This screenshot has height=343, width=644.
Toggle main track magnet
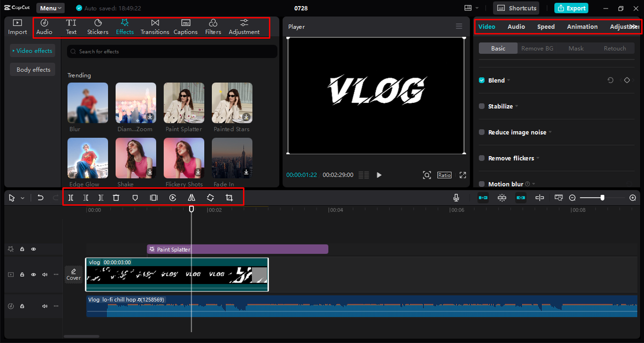coord(483,198)
